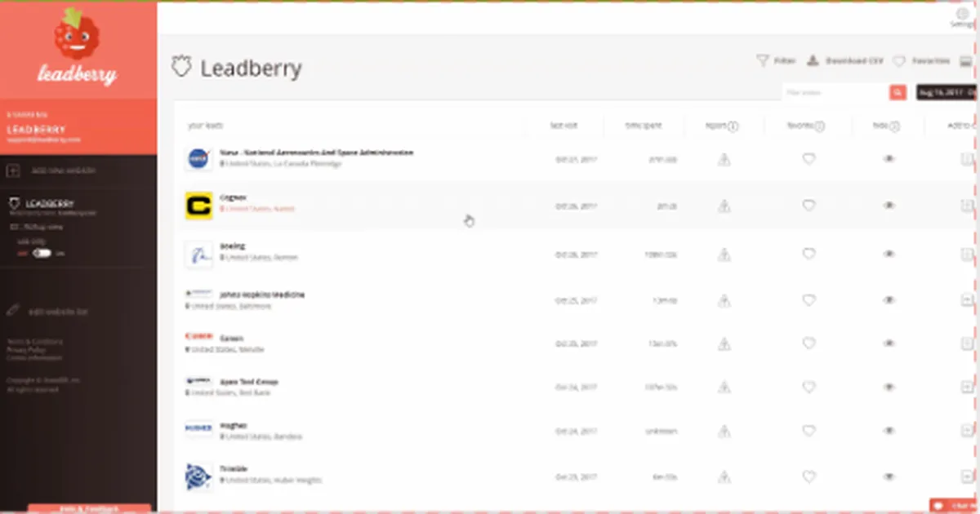Open the Terms & Conditions link
The height and width of the screenshot is (514, 980).
(35, 341)
